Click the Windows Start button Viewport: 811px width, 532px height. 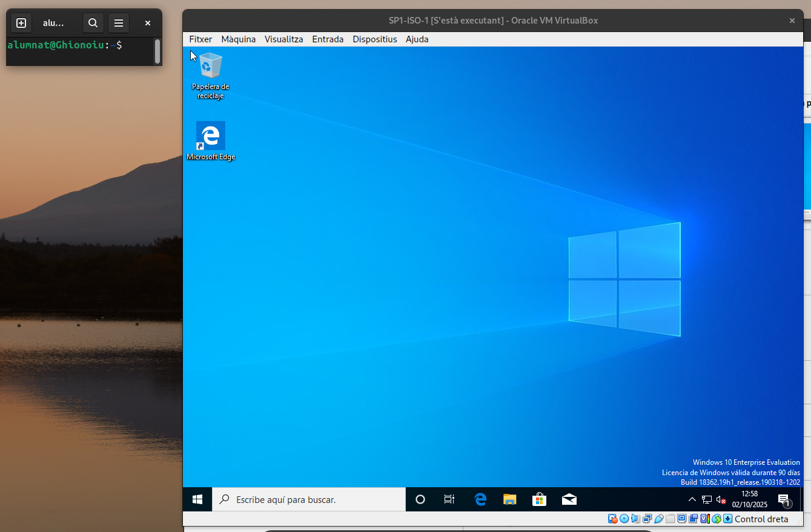coord(197,499)
